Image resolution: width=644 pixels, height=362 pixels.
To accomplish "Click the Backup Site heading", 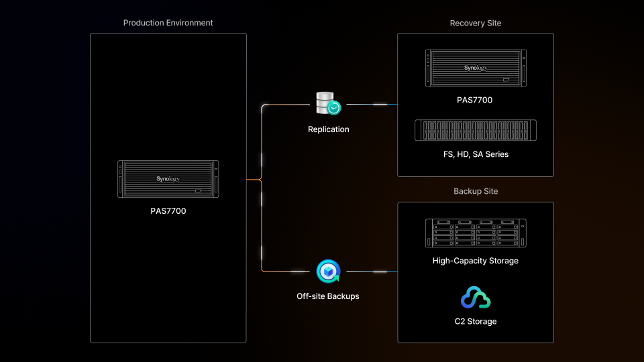I will point(476,191).
